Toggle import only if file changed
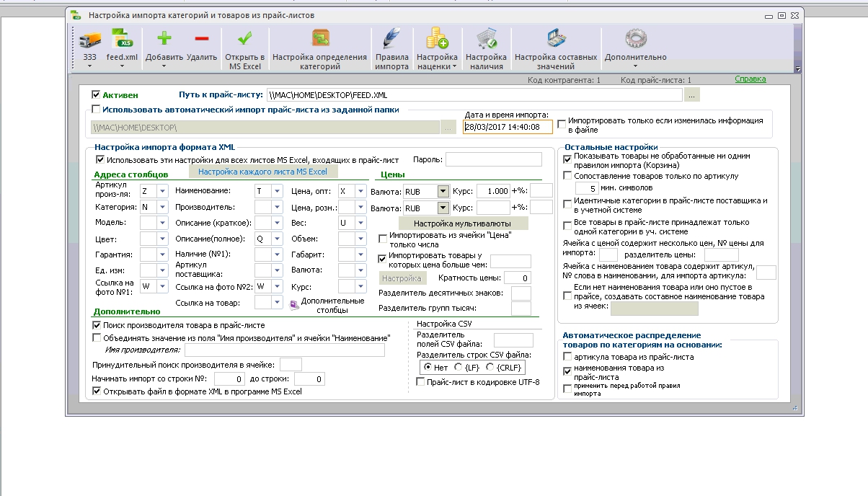The height and width of the screenshot is (496, 868). click(562, 124)
